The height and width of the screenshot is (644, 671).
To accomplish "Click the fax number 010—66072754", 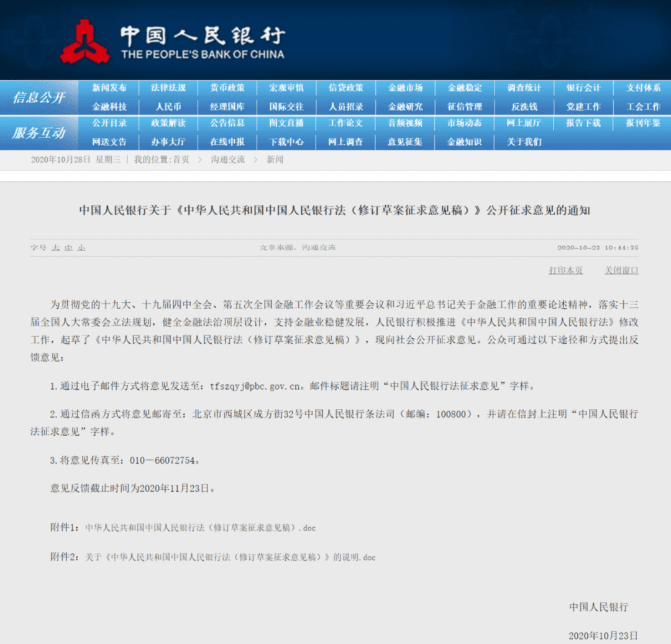I will (x=163, y=461).
